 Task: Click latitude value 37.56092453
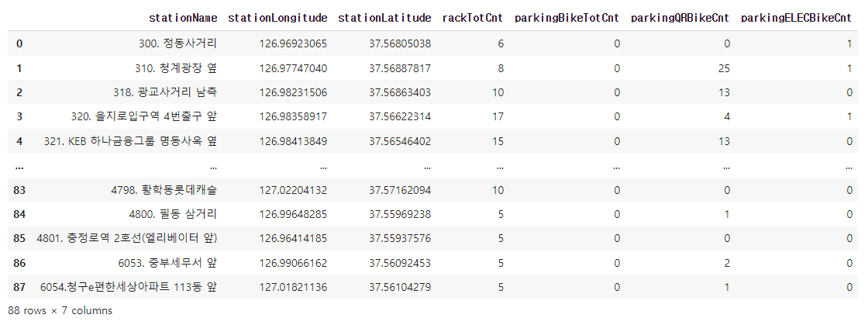(400, 263)
